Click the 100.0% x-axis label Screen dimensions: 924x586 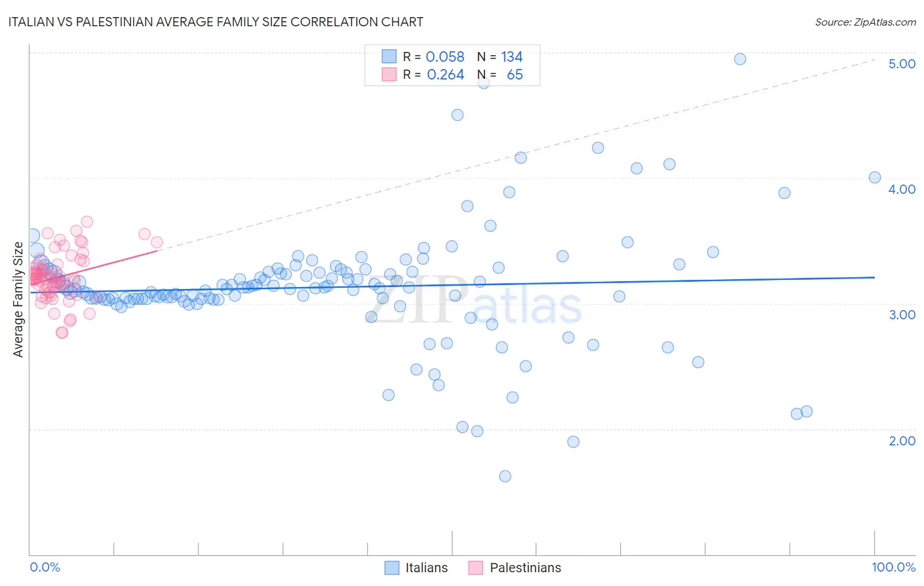(894, 567)
